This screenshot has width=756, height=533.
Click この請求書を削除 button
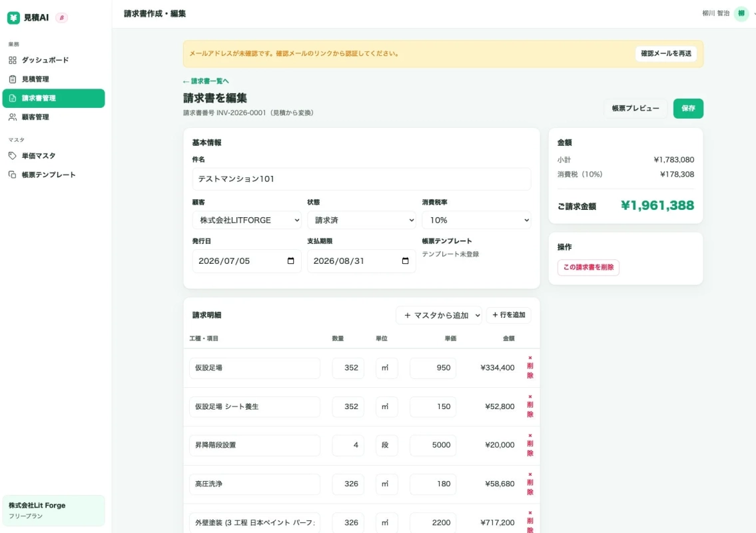click(588, 267)
